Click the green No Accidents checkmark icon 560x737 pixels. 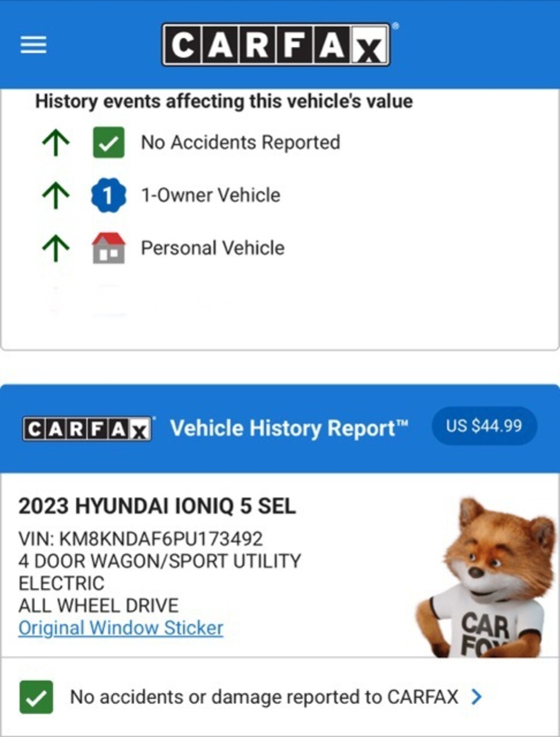[x=108, y=143]
